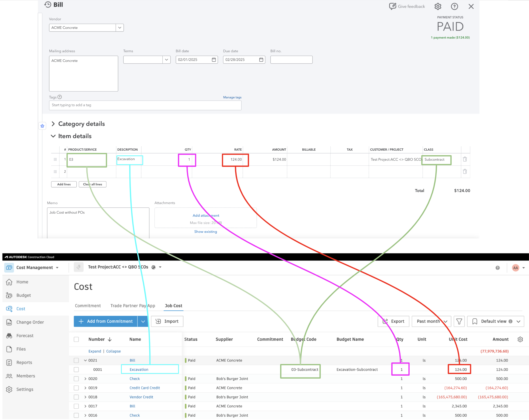Select the Job Cost tab
Viewport: 529px width, 420px height.
pos(174,306)
